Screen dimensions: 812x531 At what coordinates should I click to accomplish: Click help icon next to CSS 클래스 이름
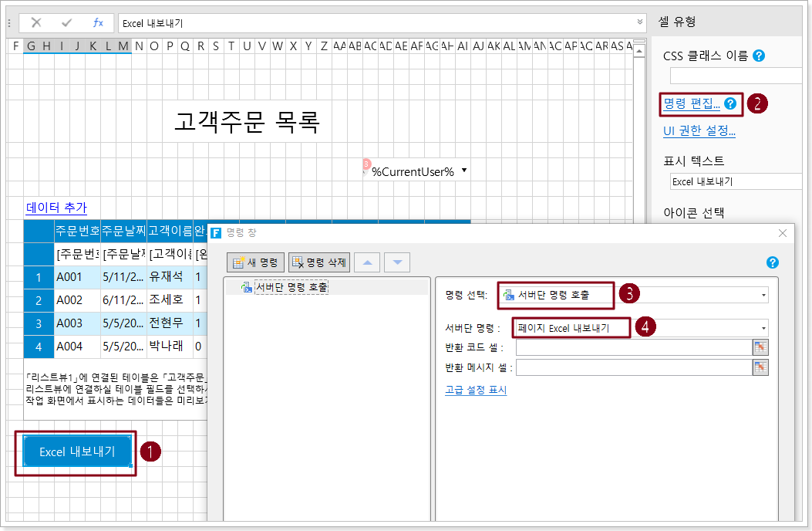(759, 56)
